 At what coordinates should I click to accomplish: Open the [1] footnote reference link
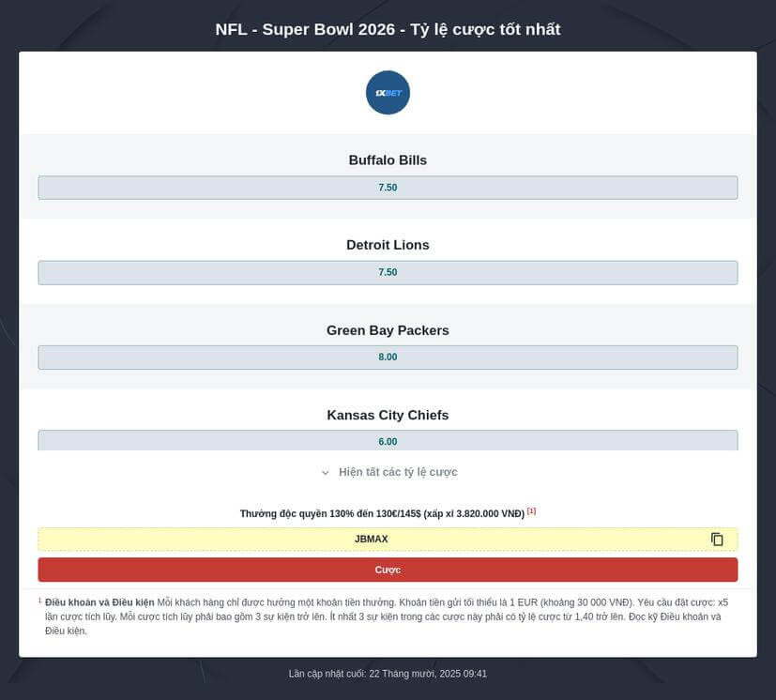click(x=531, y=510)
